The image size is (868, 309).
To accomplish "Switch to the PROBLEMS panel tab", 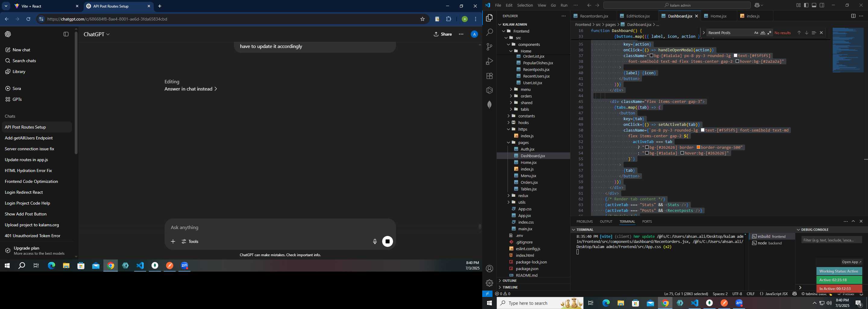I will [584, 221].
